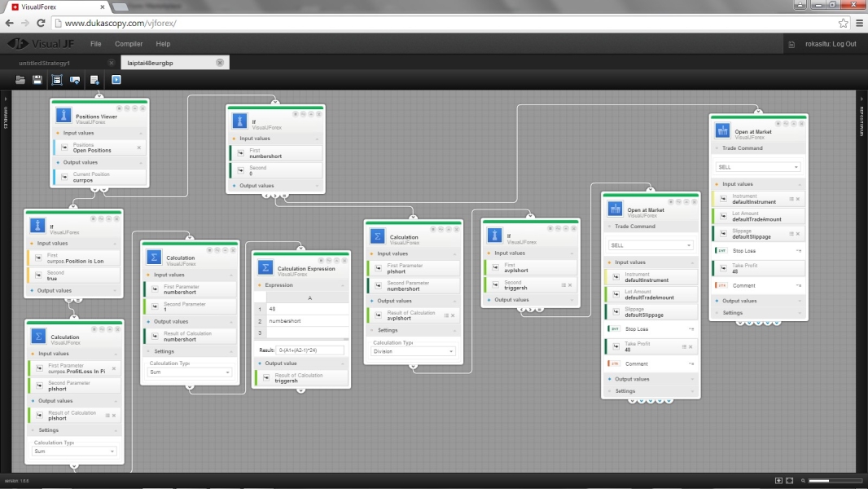868x489 pixels.
Task: Click the new document plus toolbar icon
Action: tap(94, 80)
